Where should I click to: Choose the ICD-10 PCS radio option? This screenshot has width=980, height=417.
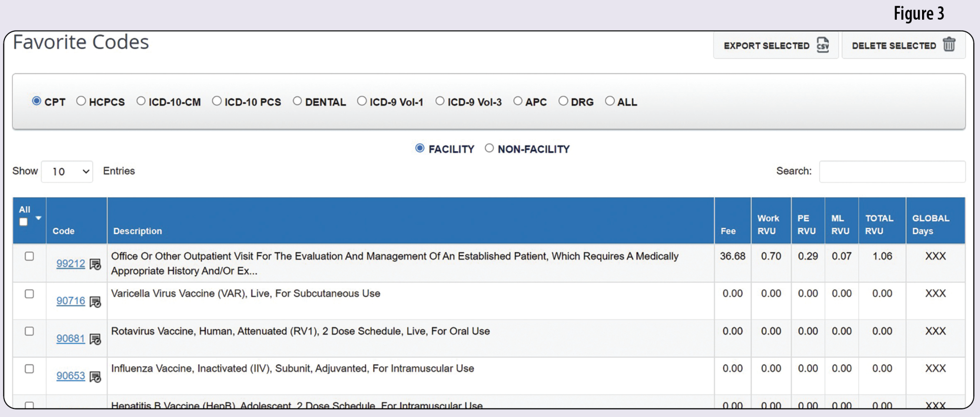(217, 101)
